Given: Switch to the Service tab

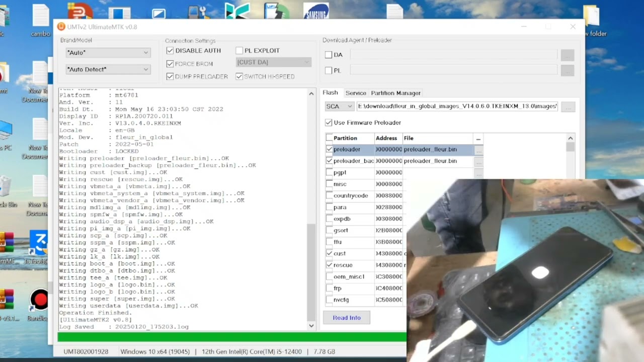Looking at the screenshot, I should [356, 93].
